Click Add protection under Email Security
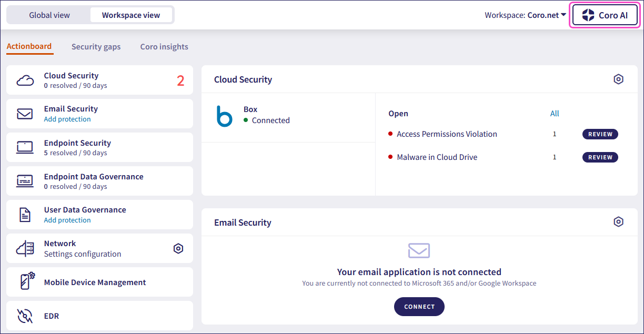Screen dimensions: 644x334 (x=67, y=119)
